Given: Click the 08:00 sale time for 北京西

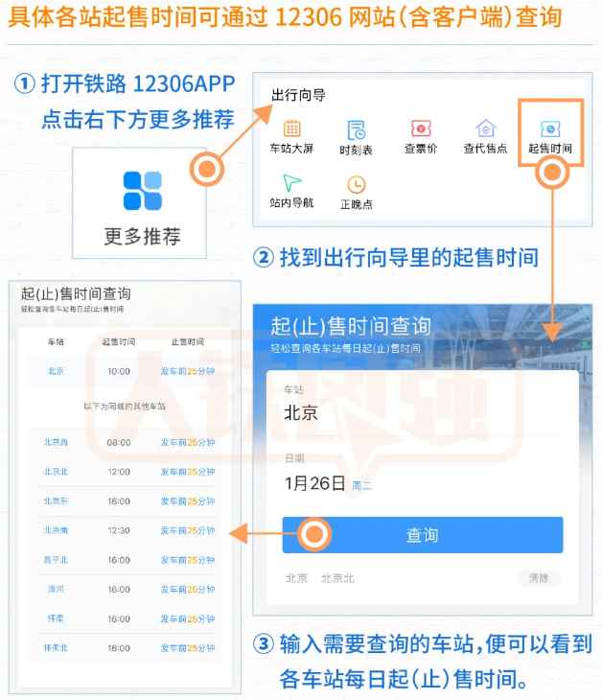Looking at the screenshot, I should point(119,442).
